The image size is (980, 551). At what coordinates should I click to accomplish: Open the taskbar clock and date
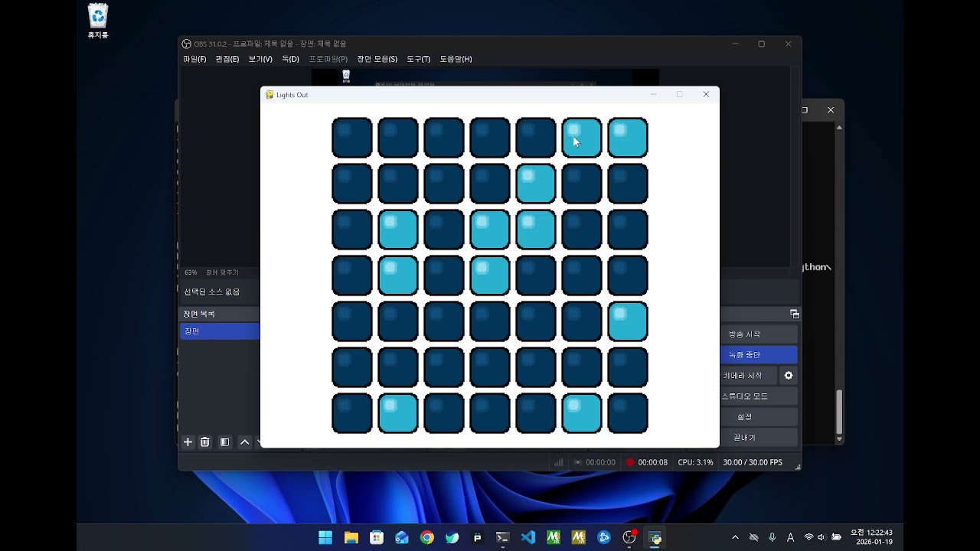click(x=871, y=537)
